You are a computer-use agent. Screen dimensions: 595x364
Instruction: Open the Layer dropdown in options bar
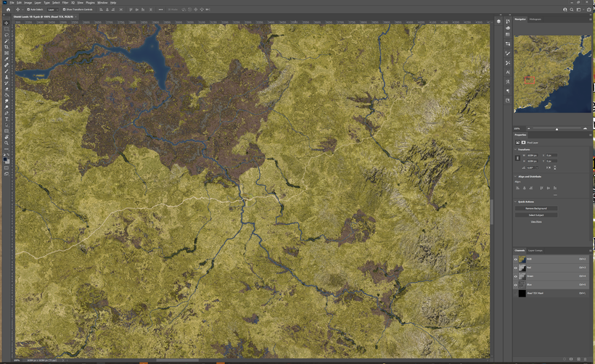click(x=53, y=9)
